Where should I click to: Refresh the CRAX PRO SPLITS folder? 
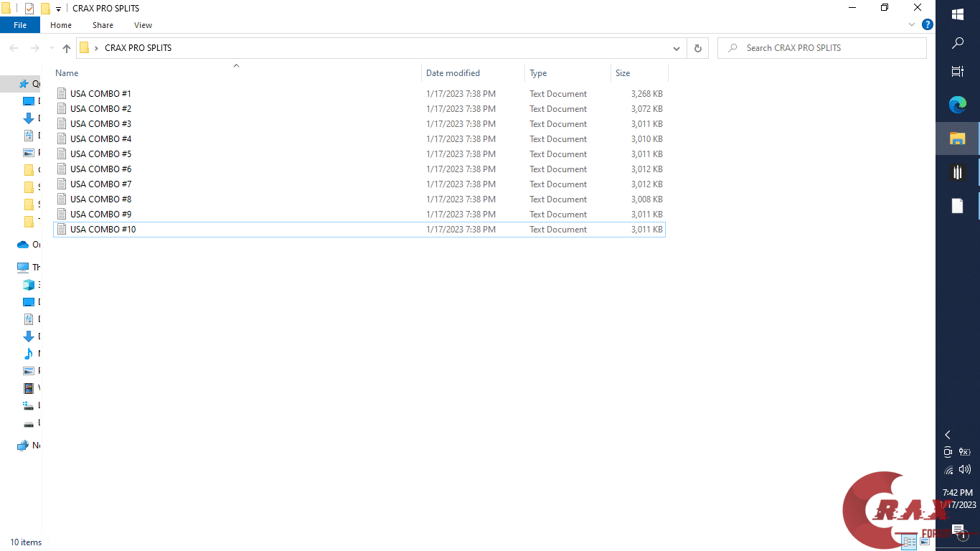tap(697, 47)
